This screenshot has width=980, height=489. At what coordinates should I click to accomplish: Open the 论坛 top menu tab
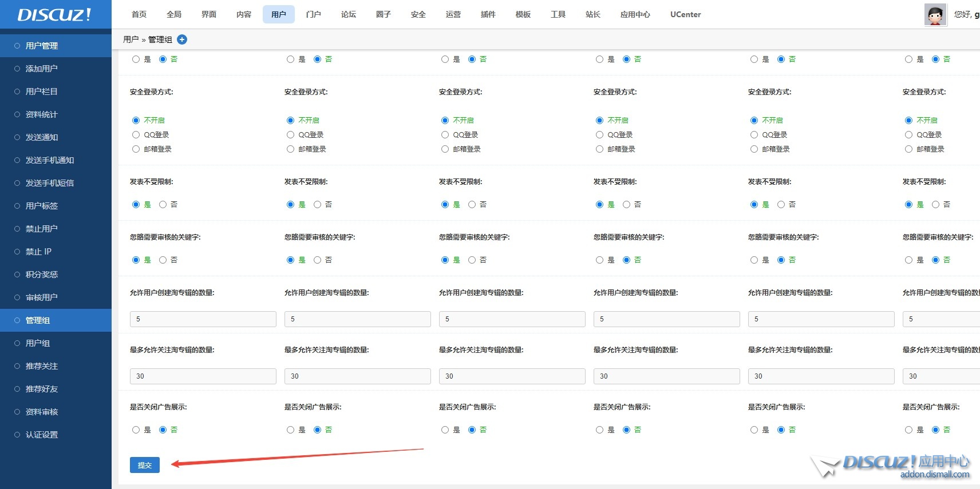[x=349, y=14]
